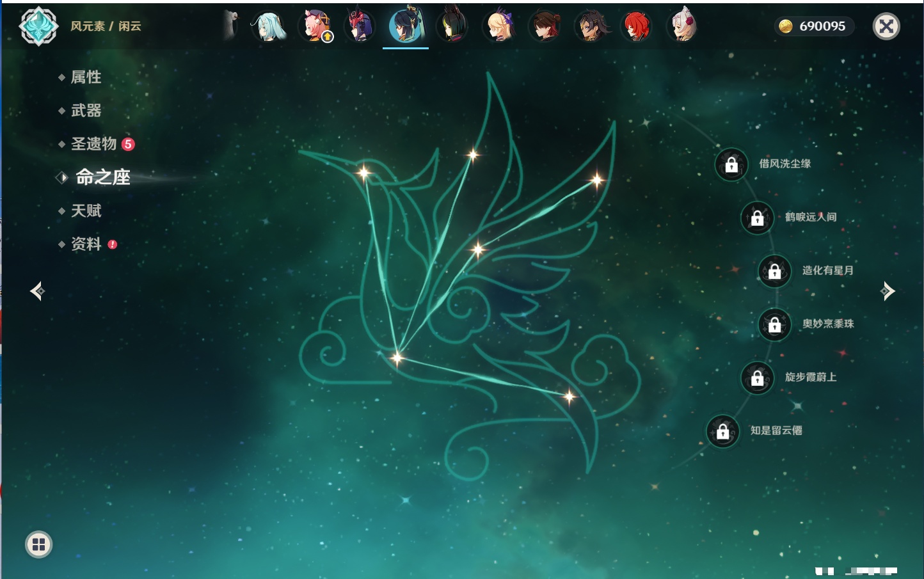Open the 属性 attributes page
This screenshot has width=924, height=579.
pos(86,77)
